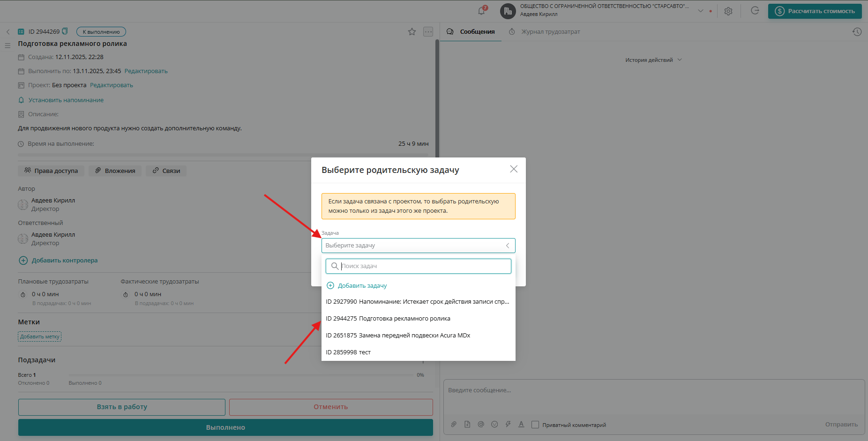Viewport: 868px width, 441px height.
Task: Go back with the left arrow
Action: pos(8,32)
